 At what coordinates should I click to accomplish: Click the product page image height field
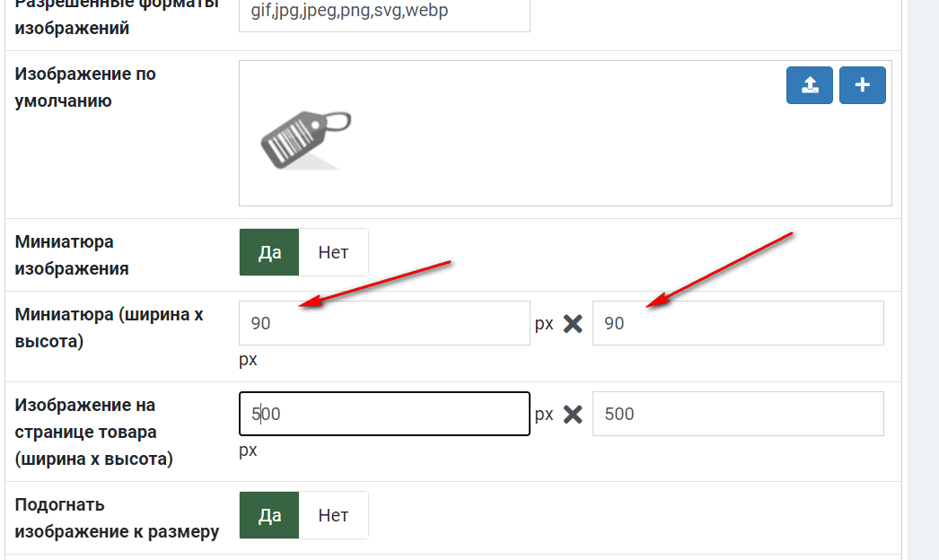(x=738, y=414)
